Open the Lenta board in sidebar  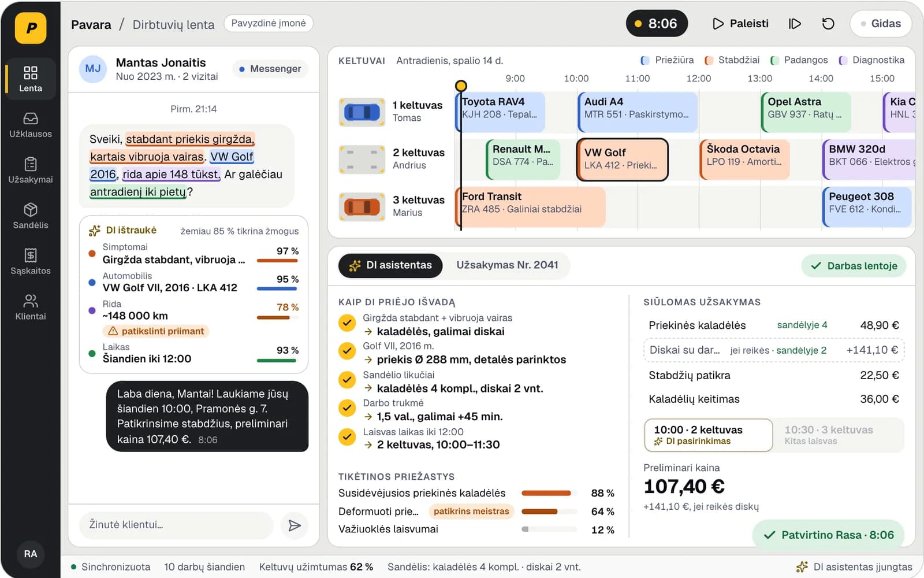point(31,79)
